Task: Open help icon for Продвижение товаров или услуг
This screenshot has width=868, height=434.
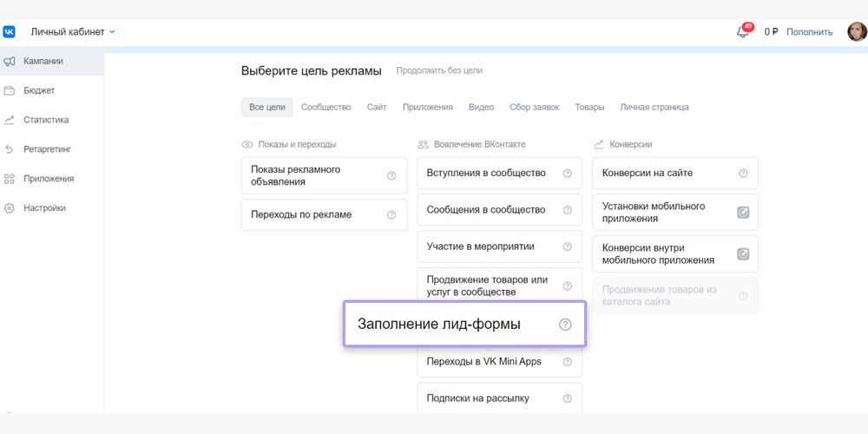Action: click(x=567, y=286)
